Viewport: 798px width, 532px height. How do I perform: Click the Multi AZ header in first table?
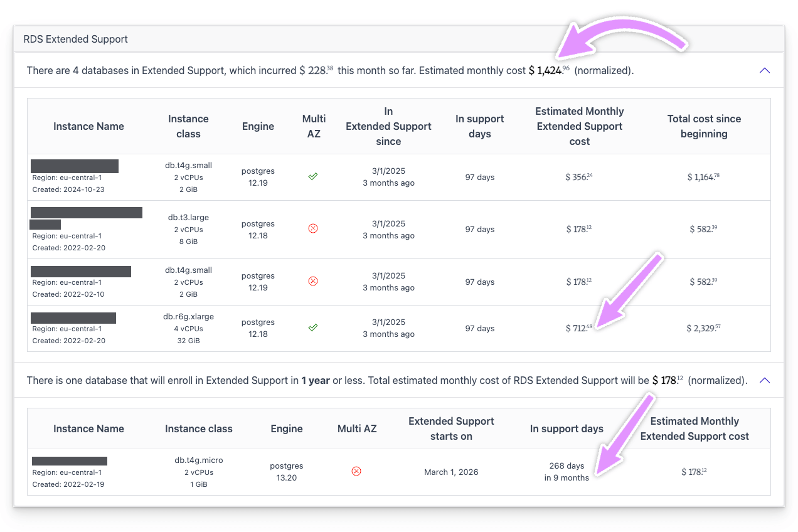click(314, 126)
